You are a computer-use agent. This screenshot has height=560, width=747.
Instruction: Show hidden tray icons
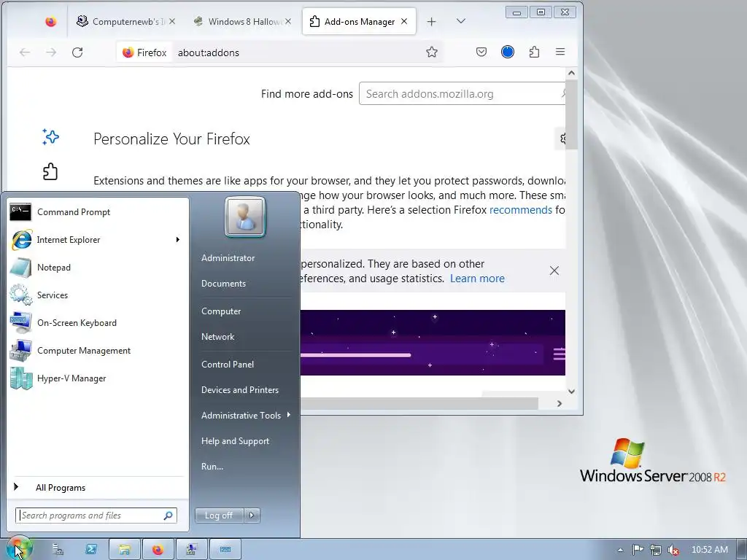pos(620,550)
